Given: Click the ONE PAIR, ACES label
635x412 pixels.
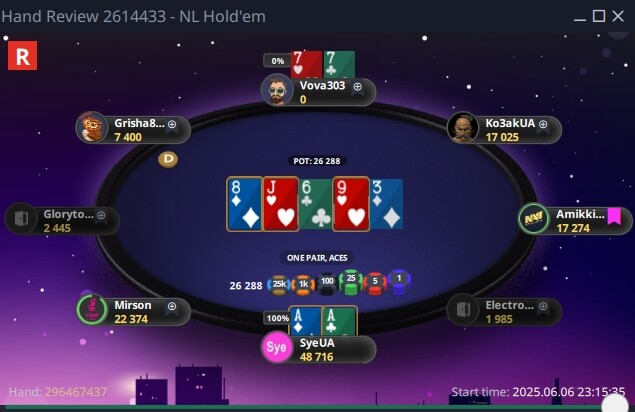Looking at the screenshot, I should [317, 258].
